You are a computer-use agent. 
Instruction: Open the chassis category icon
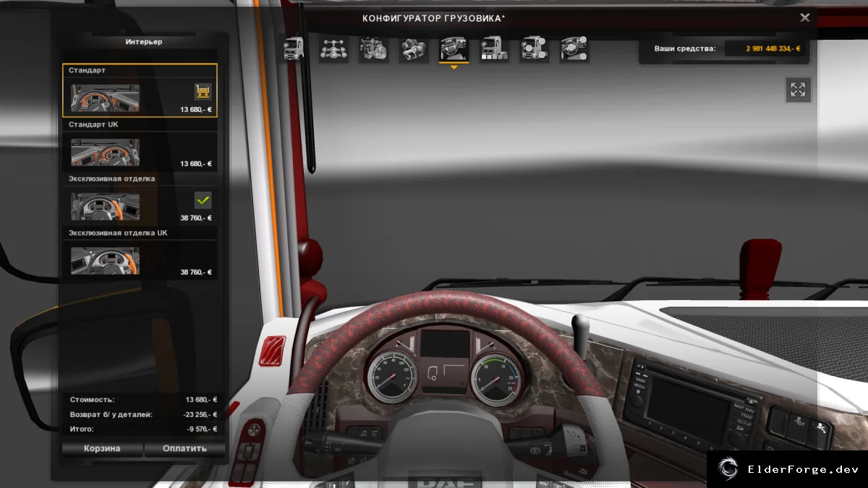[x=334, y=49]
